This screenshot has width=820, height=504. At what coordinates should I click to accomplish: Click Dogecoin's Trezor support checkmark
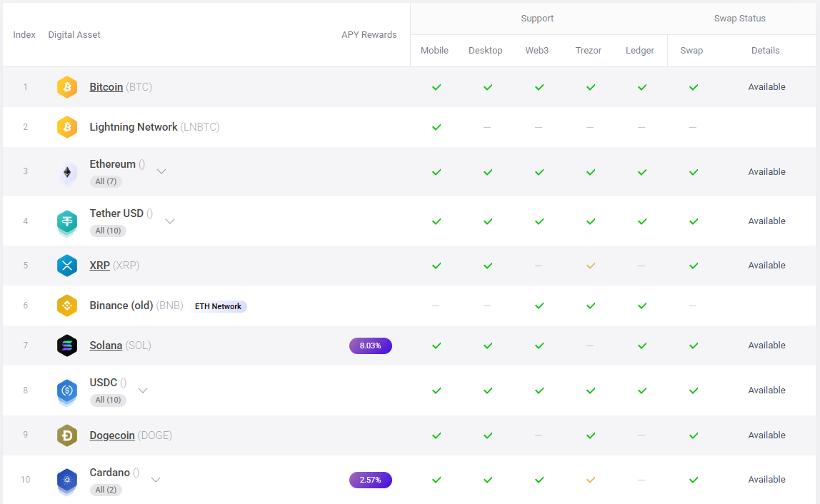pyautogui.click(x=591, y=435)
